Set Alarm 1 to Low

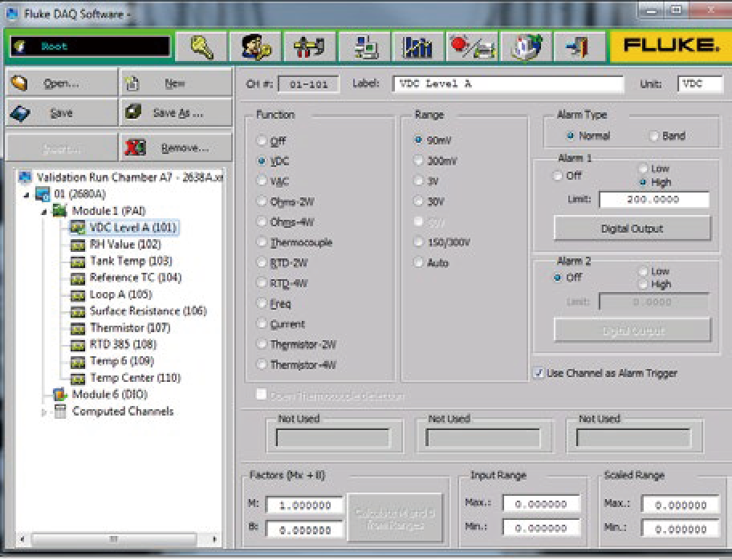tap(643, 168)
